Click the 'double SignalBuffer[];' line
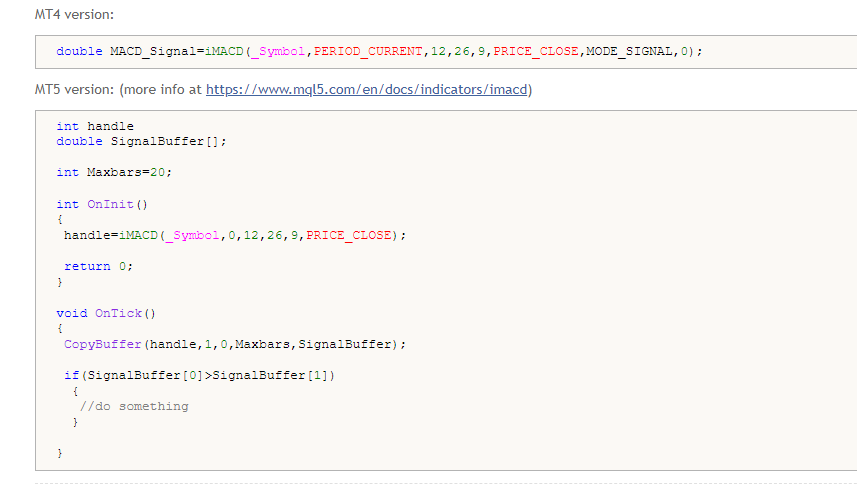The height and width of the screenshot is (488, 857). (x=141, y=142)
